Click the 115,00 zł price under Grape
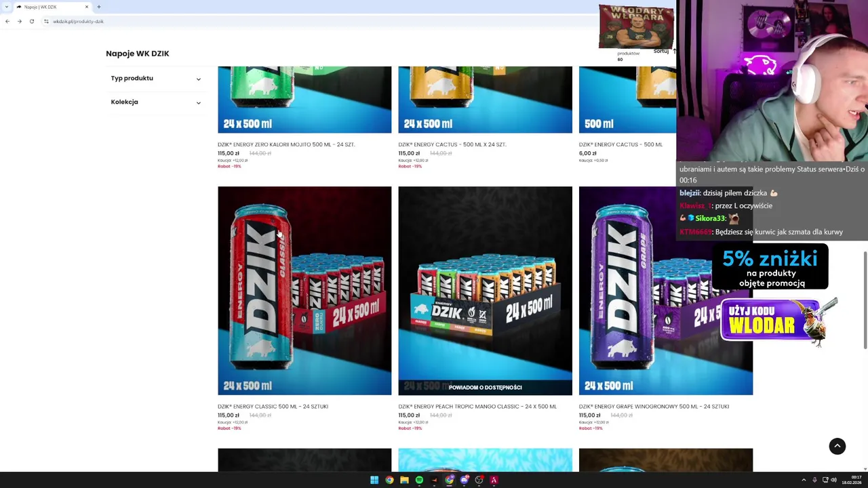 tap(590, 415)
